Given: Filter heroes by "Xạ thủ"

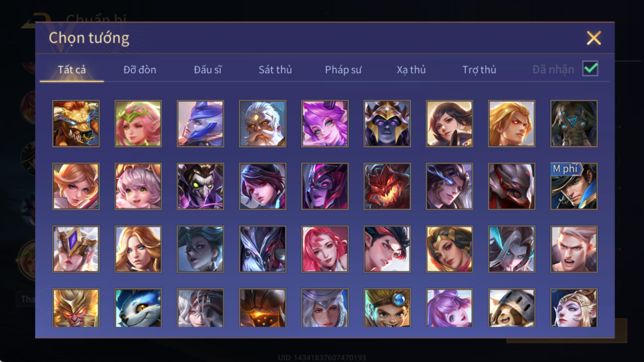Looking at the screenshot, I should point(411,70).
